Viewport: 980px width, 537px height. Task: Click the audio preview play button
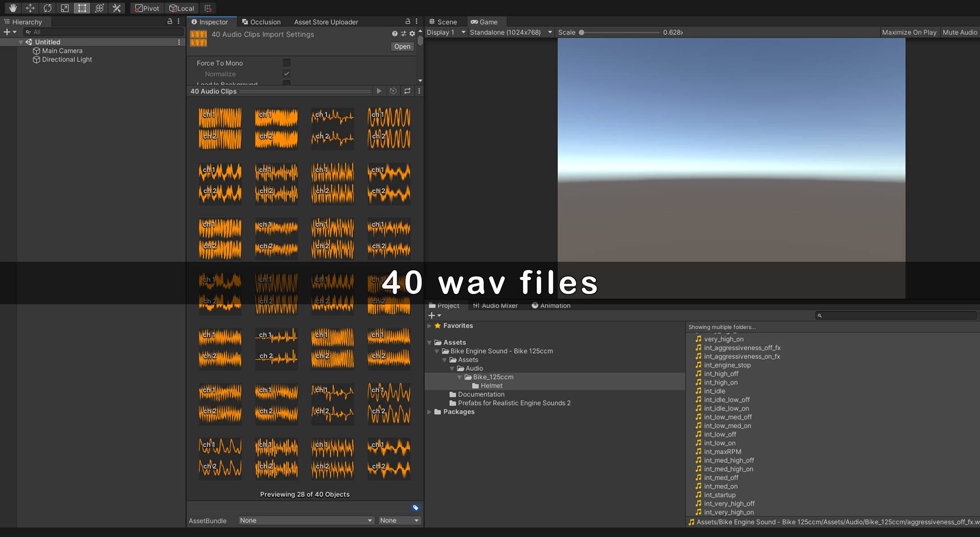coord(379,91)
